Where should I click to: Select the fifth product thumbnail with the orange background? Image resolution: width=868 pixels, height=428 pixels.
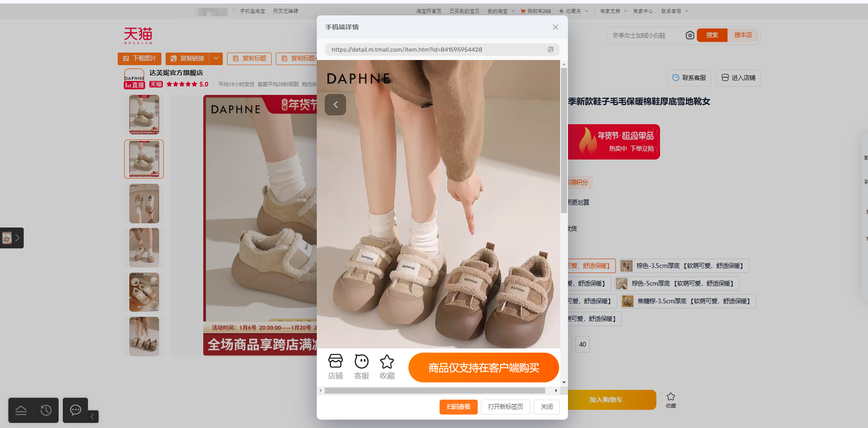tap(144, 292)
